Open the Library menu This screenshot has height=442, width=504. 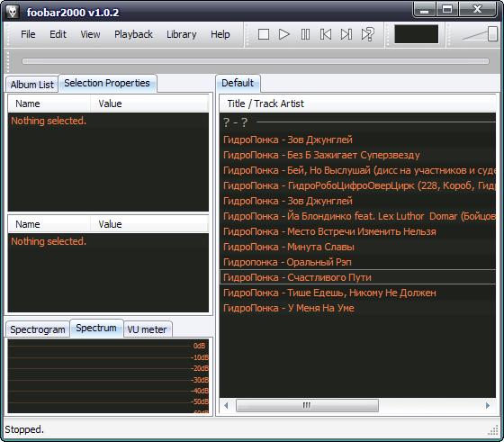pos(181,34)
